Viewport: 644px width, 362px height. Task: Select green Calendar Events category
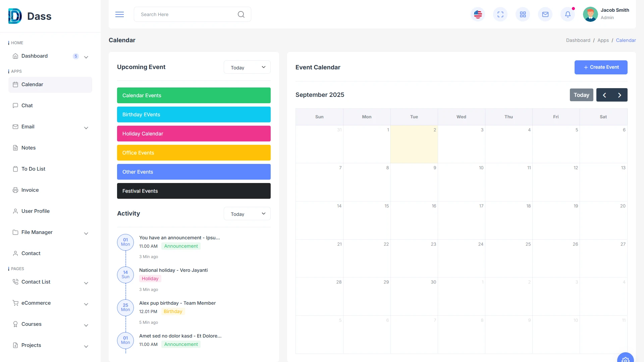tap(194, 96)
